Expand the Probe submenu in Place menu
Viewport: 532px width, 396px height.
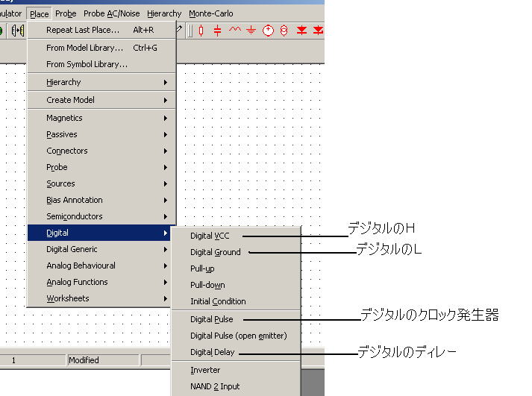(101, 167)
